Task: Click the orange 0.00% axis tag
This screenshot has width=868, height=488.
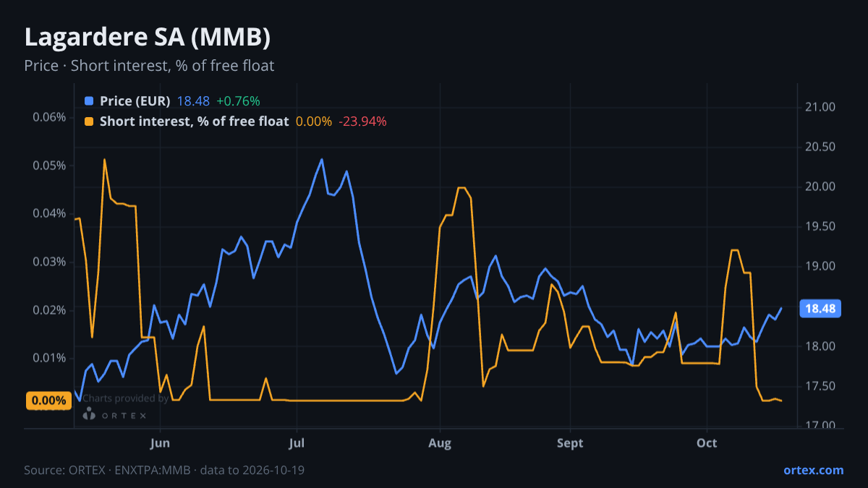Action: [49, 401]
